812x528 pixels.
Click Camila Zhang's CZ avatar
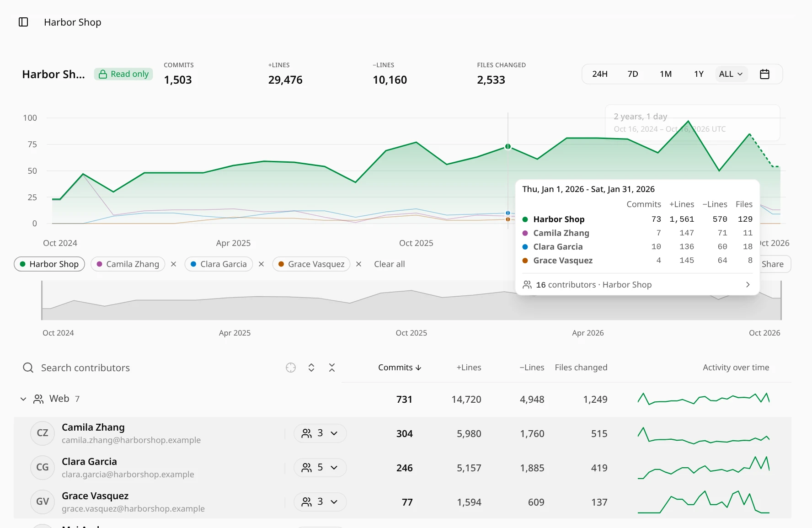[43, 433]
